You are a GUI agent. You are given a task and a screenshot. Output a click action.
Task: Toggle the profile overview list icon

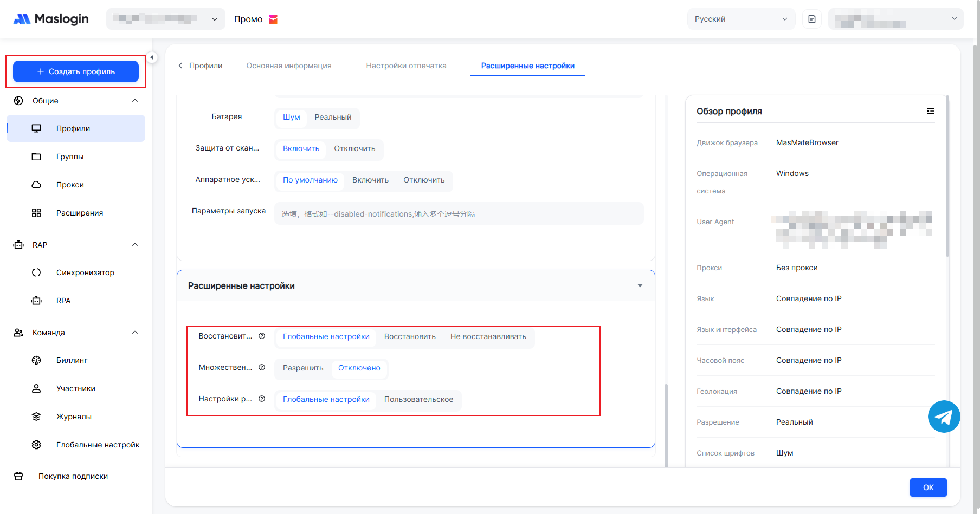tap(930, 111)
